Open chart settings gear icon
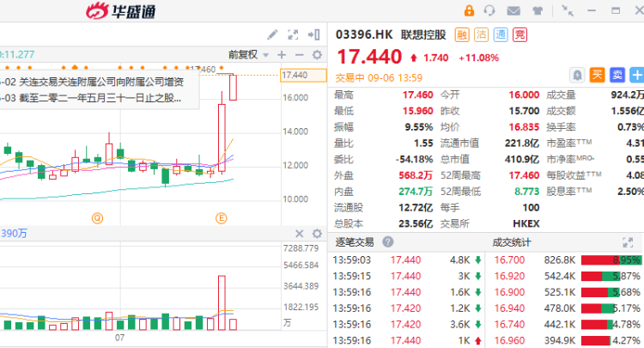Viewport: 644px width, 348px height. (x=317, y=55)
